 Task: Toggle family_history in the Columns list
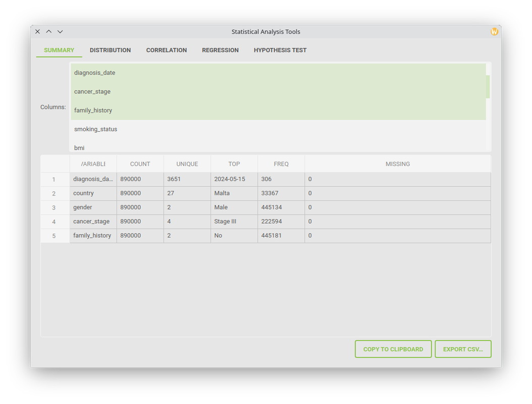pos(278,110)
